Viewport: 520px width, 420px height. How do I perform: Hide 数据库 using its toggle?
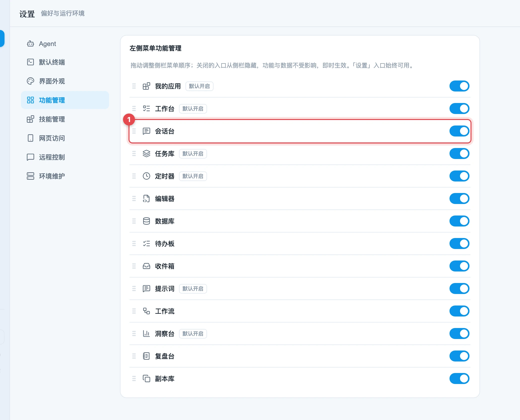coord(459,221)
